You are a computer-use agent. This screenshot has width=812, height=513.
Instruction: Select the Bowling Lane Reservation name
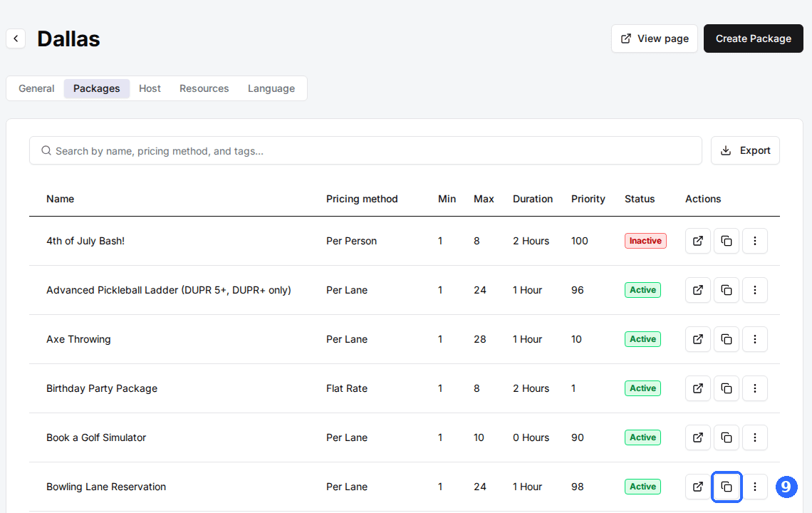[106, 487]
